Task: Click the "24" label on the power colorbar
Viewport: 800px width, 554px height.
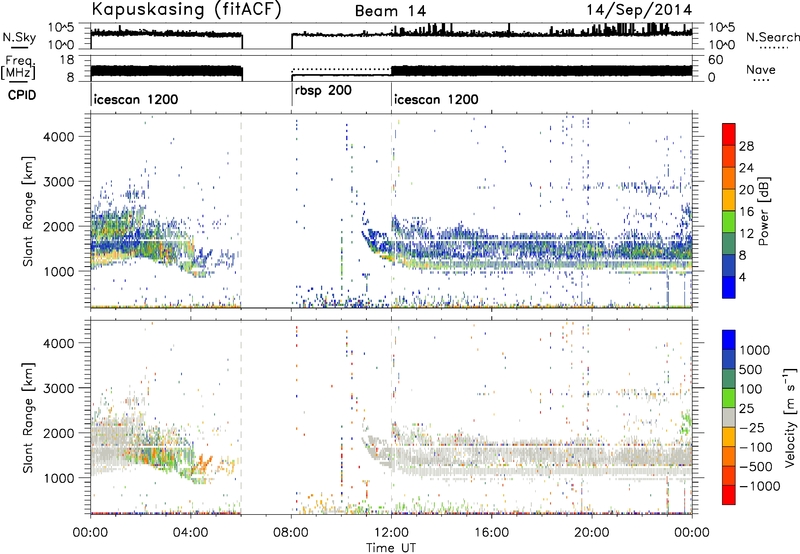Action: click(746, 168)
